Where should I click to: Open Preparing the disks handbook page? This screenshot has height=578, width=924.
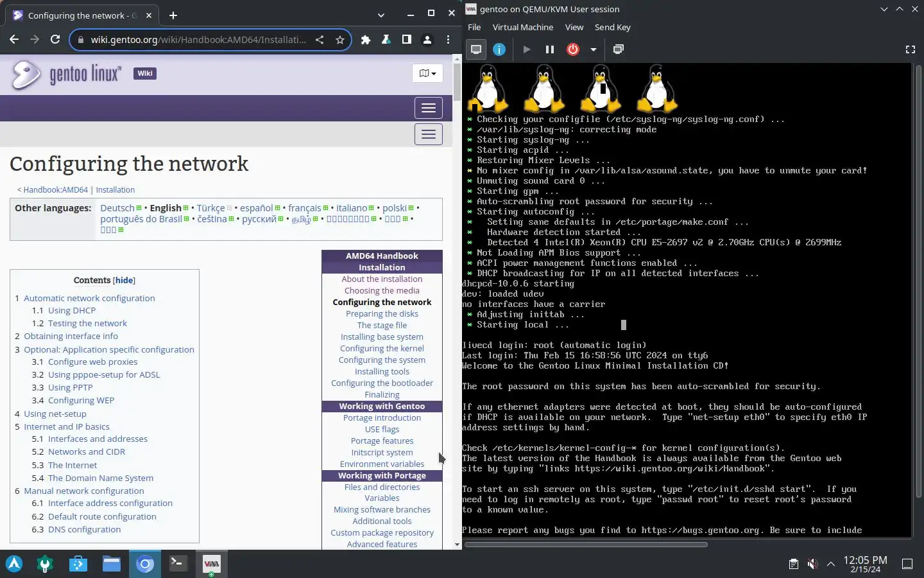pos(382,314)
